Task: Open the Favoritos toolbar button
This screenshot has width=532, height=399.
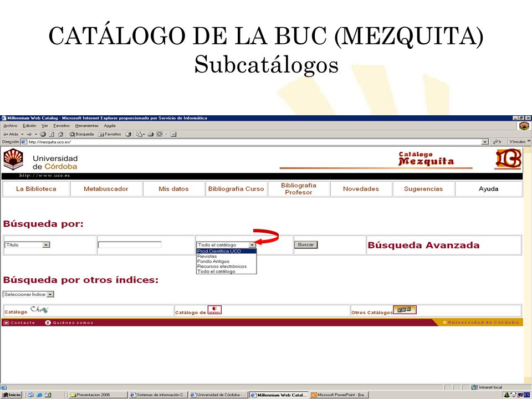Action: (110, 134)
